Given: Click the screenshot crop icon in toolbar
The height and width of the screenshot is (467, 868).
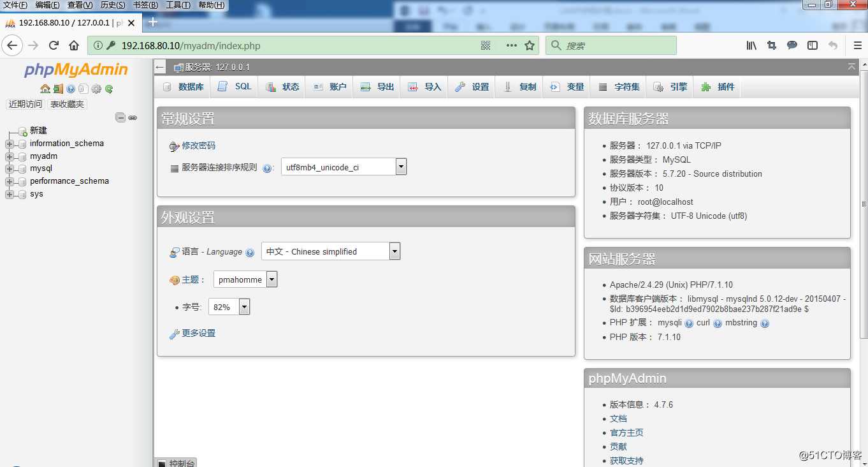Looking at the screenshot, I should click(772, 45).
